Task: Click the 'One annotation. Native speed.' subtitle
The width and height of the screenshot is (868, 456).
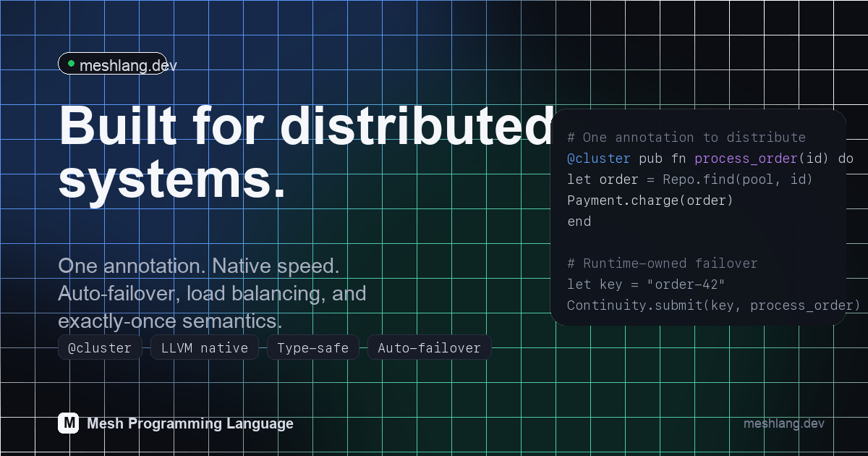Action: coord(199,266)
